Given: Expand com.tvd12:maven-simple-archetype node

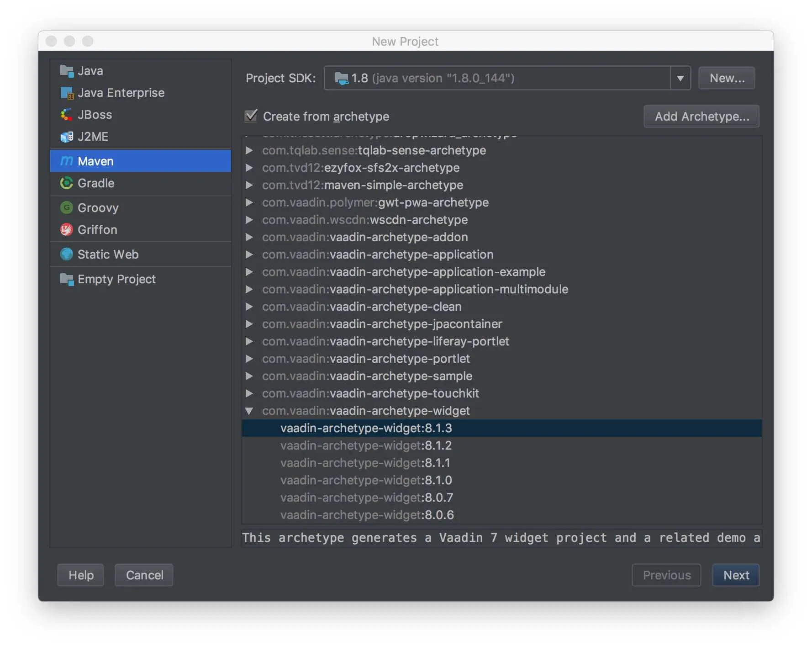Looking at the screenshot, I should (249, 185).
